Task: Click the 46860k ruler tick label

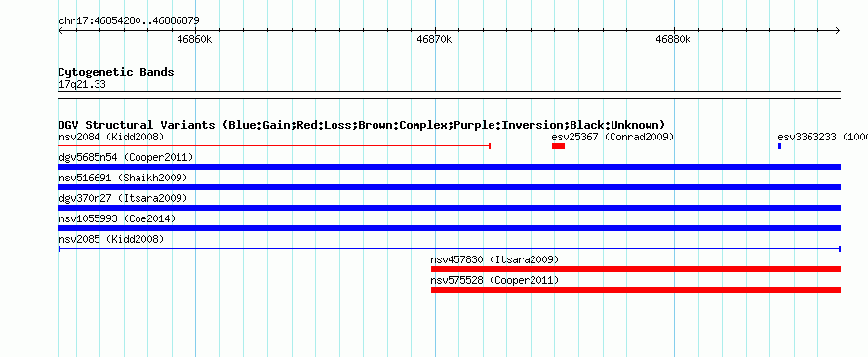Action: pyautogui.click(x=194, y=40)
